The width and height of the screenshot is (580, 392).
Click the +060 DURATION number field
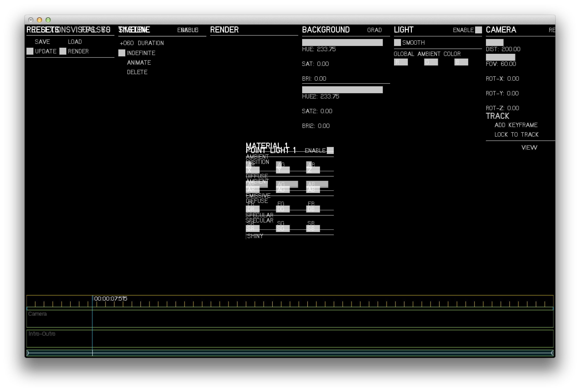pyautogui.click(x=142, y=43)
